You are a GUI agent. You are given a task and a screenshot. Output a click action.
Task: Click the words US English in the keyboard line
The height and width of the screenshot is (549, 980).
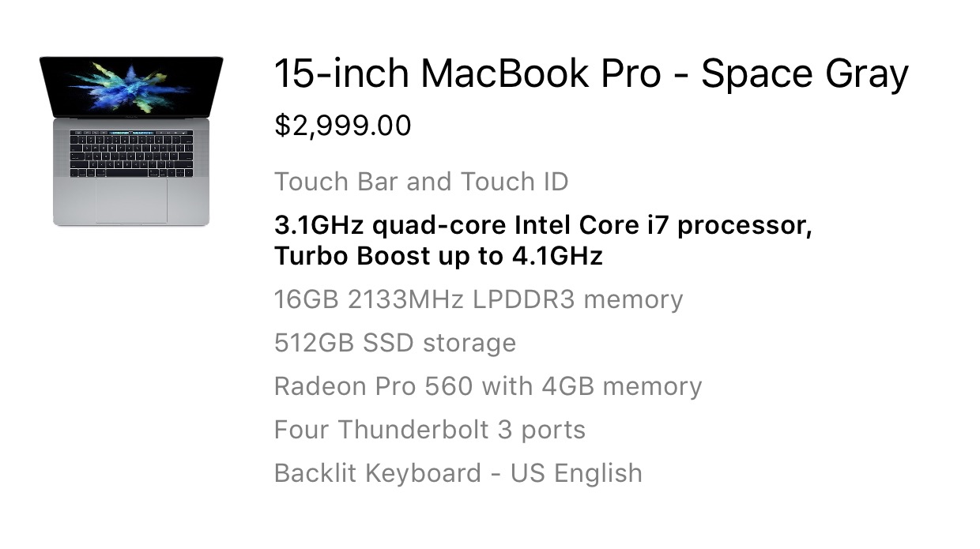click(576, 474)
